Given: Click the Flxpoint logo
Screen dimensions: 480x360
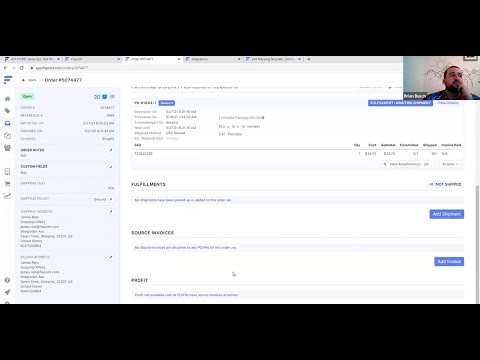Looking at the screenshot, I should (8, 80).
